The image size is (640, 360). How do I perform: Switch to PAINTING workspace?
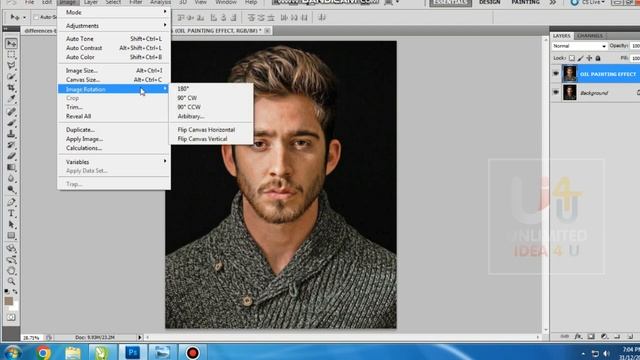tap(525, 2)
